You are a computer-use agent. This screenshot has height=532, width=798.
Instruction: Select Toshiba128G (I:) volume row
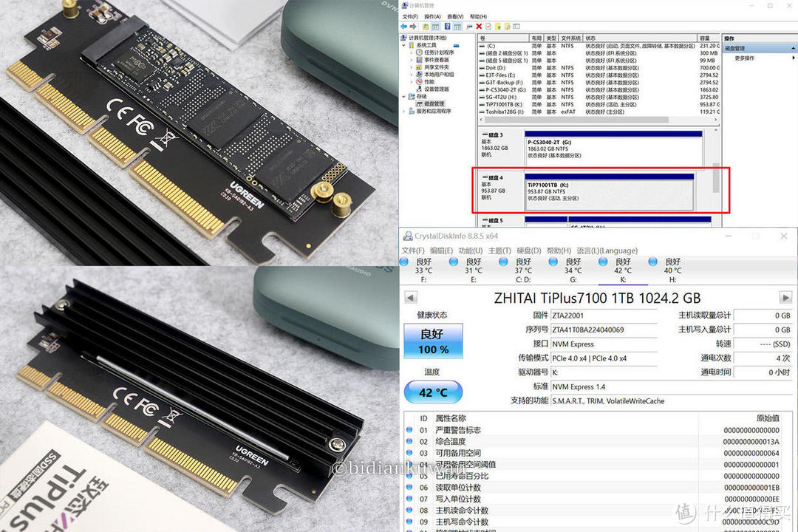pyautogui.click(x=598, y=112)
